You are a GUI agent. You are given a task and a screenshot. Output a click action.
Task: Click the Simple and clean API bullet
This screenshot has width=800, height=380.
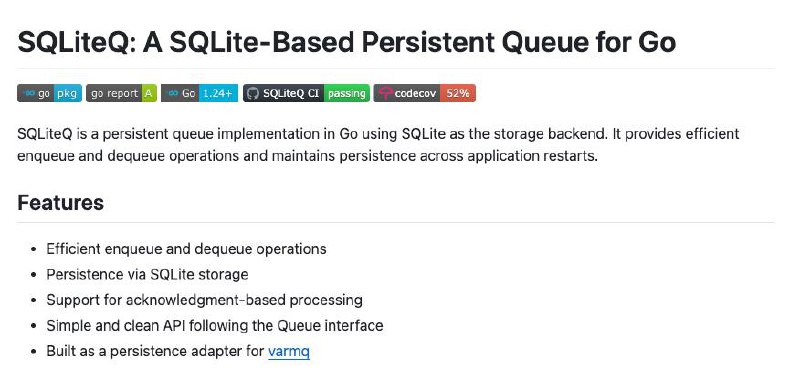(214, 325)
